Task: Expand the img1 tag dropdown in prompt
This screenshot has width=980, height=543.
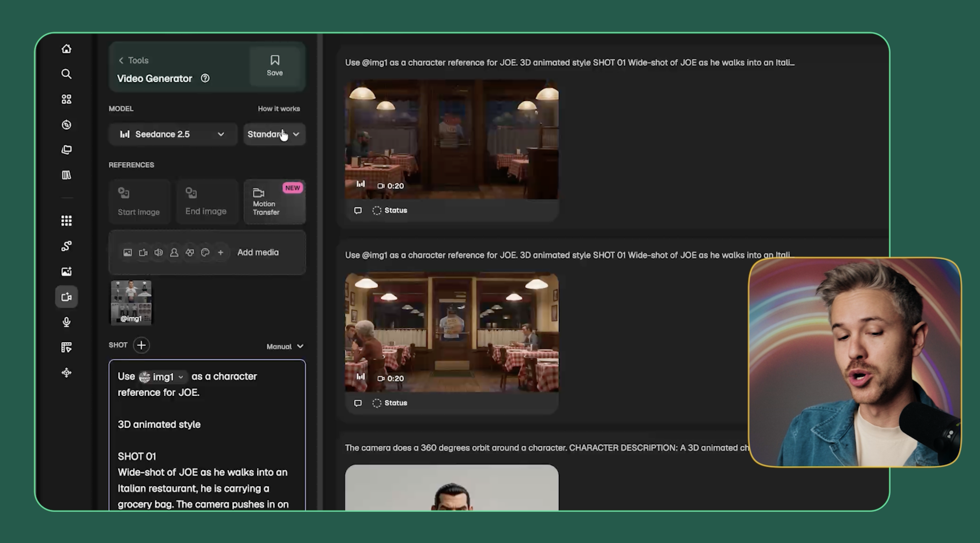Action: (181, 377)
